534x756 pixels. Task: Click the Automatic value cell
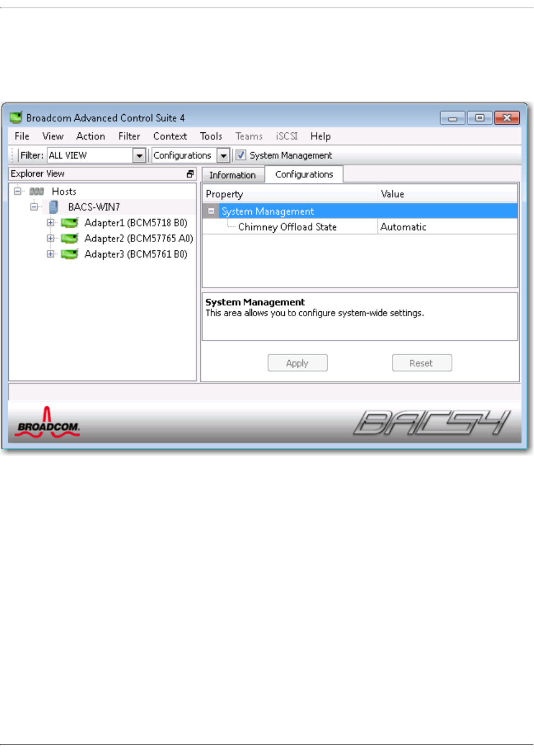point(447,227)
